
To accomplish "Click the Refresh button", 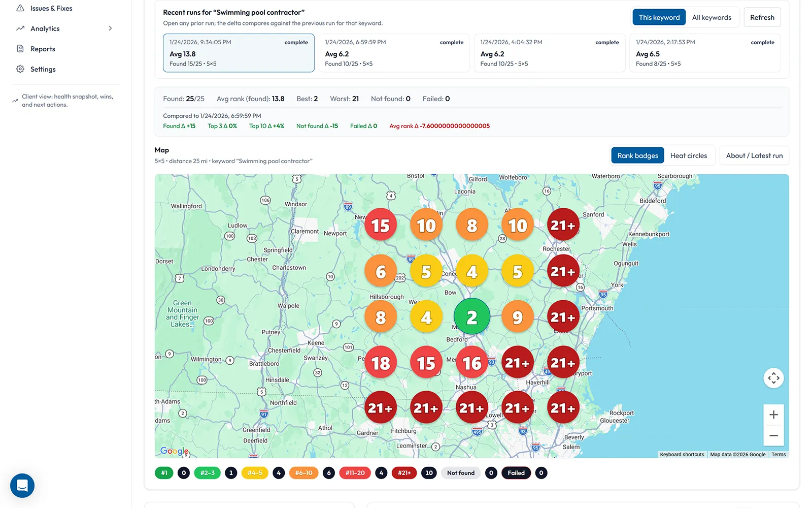I will [x=762, y=17].
